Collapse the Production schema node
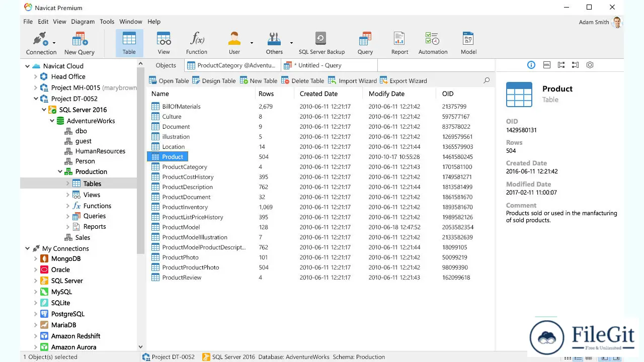 coord(60,172)
